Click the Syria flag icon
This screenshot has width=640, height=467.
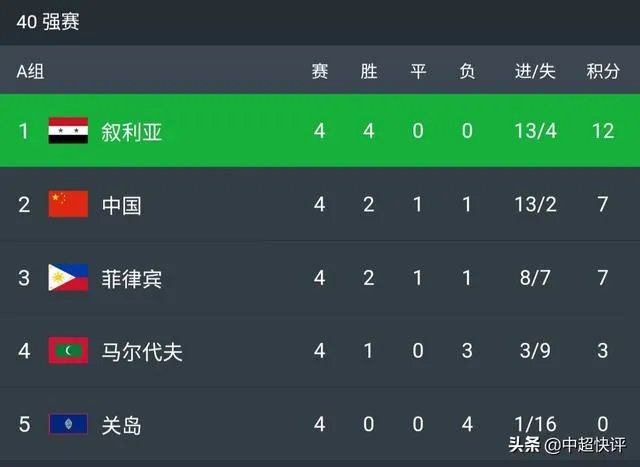(x=68, y=131)
